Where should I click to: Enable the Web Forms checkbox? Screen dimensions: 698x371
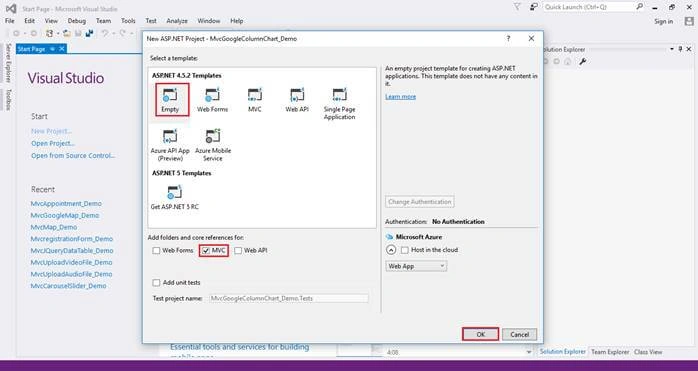(156, 251)
